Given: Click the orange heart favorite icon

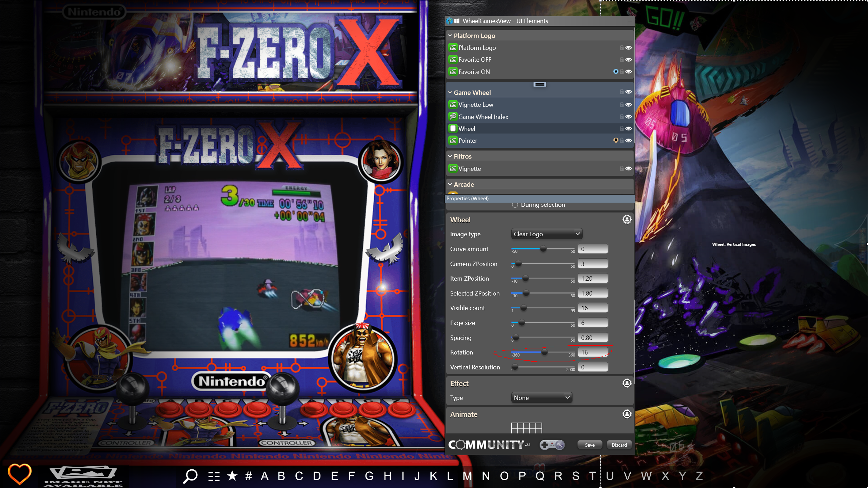Looking at the screenshot, I should coord(19,474).
